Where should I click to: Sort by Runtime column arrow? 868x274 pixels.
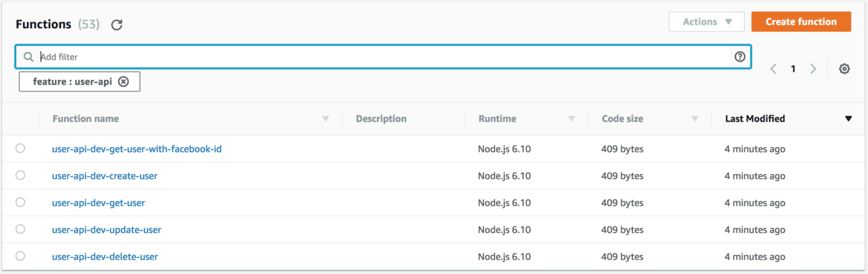571,119
